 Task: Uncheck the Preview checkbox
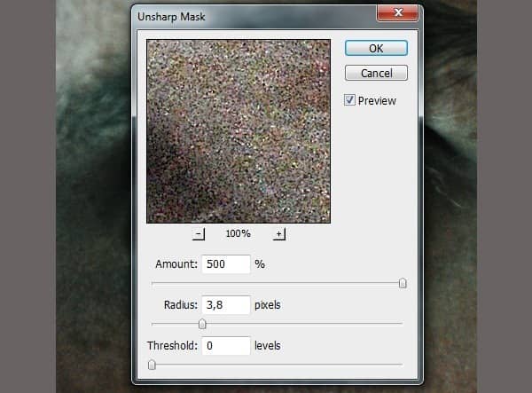[349, 100]
